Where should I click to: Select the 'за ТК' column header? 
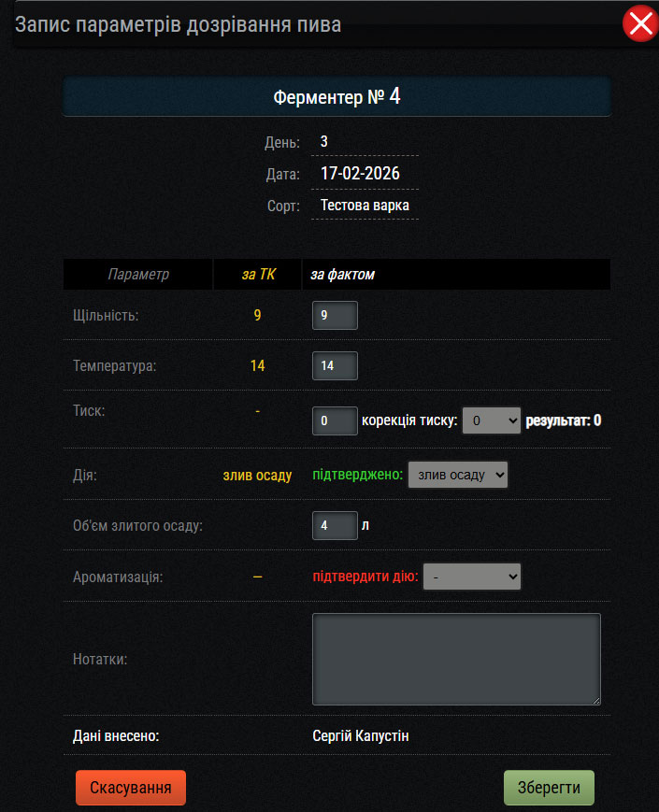[x=257, y=275]
